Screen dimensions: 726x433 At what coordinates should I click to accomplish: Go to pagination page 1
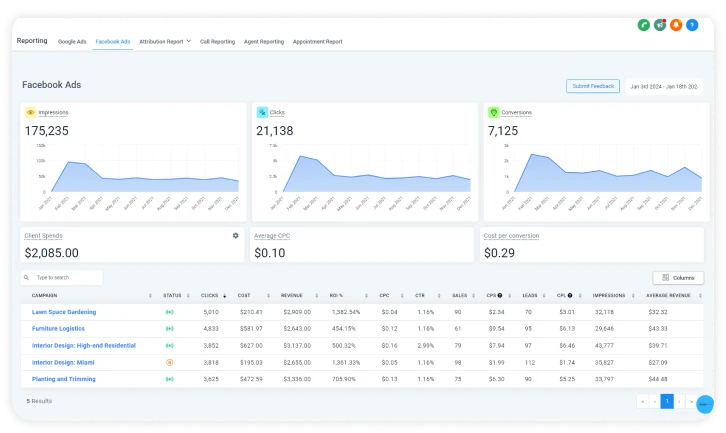tap(667, 401)
